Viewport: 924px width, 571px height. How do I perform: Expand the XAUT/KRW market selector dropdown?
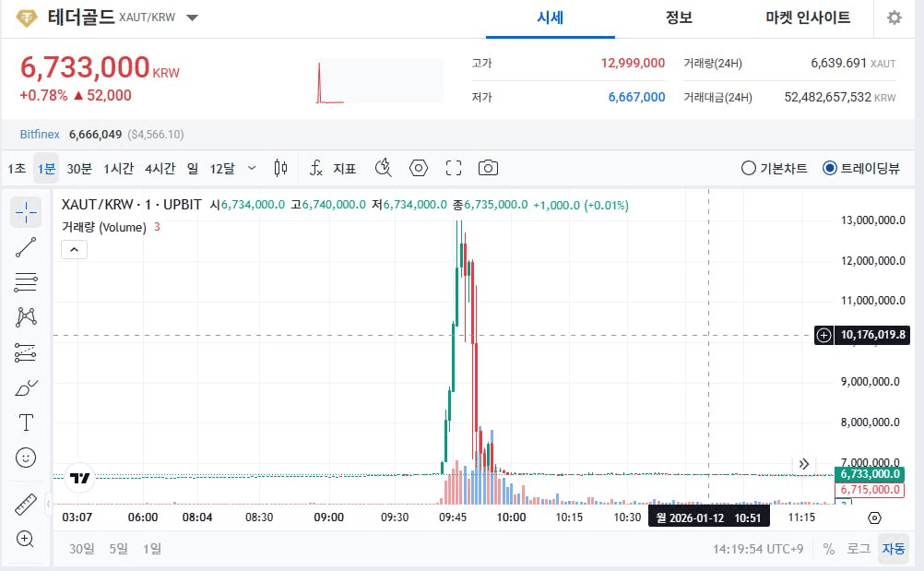click(x=192, y=18)
